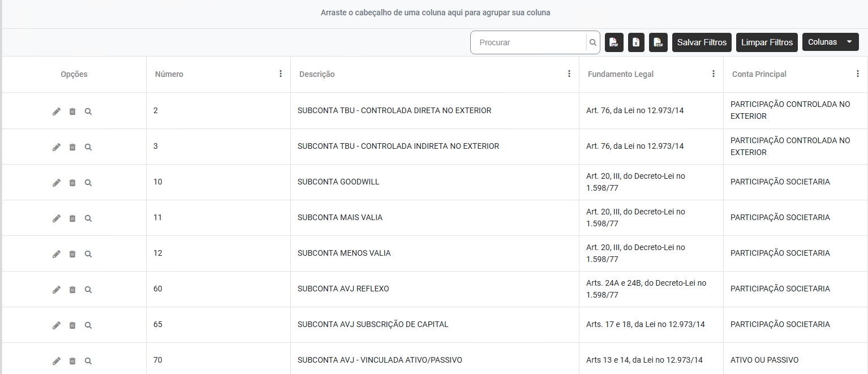This screenshot has height=374, width=868.
Task: Select Arts. 17 e 18, da Lei cell
Action: (x=651, y=325)
